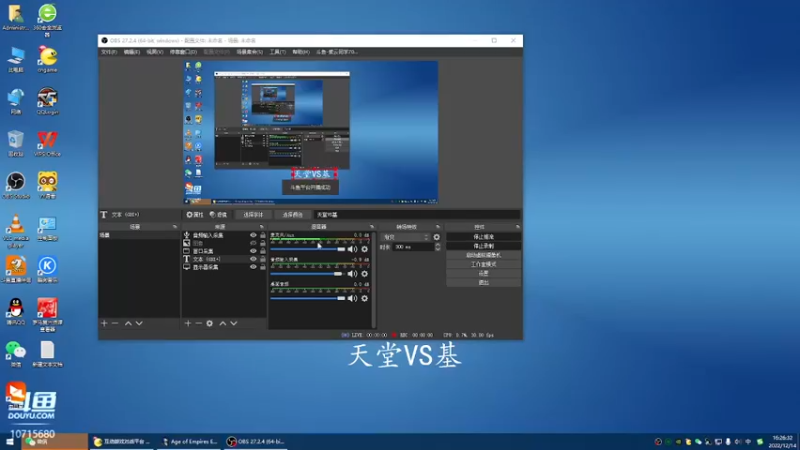The width and height of the screenshot is (800, 450).
Task: Open the fade transition dropdown
Action: point(406,237)
